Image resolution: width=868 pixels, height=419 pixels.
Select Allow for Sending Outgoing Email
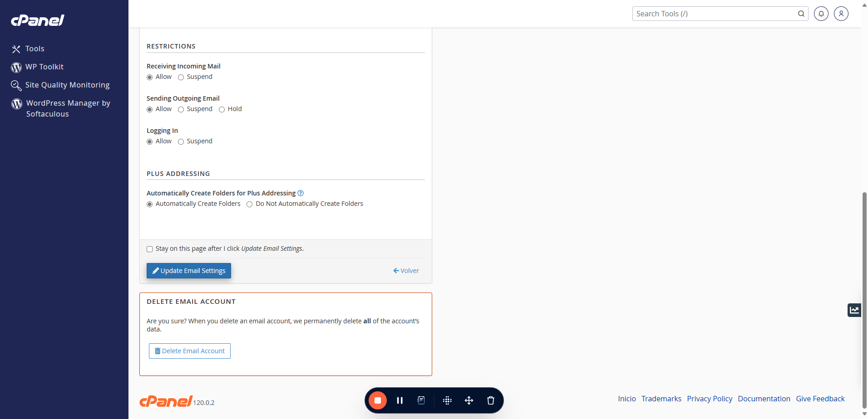[150, 109]
